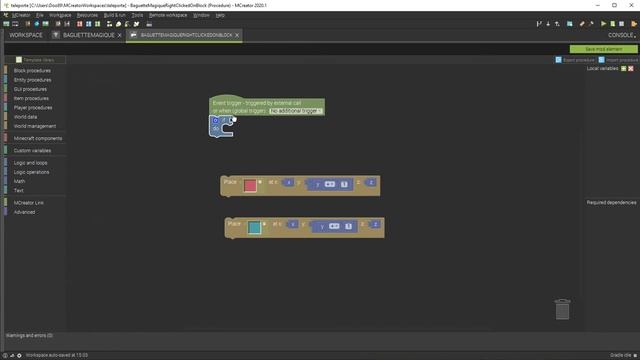Click the teal grid icon in the right toolbar
The image size is (640, 360).
click(569, 24)
